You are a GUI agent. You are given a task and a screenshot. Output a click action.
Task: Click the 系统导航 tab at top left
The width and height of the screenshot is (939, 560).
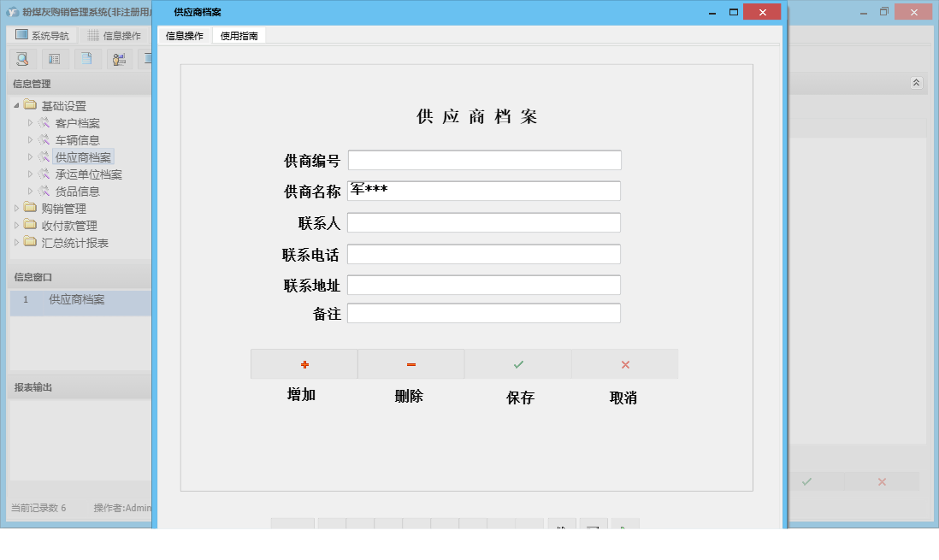click(43, 35)
